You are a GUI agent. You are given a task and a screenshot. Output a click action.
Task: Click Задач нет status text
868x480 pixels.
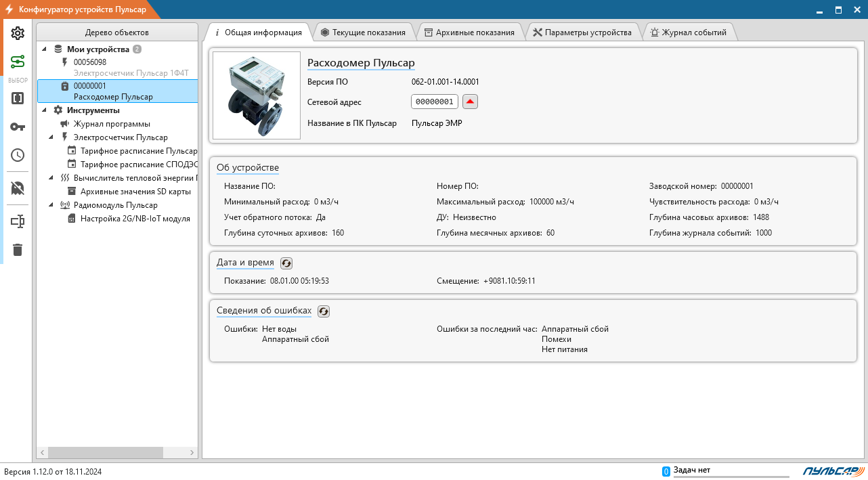[691, 470]
